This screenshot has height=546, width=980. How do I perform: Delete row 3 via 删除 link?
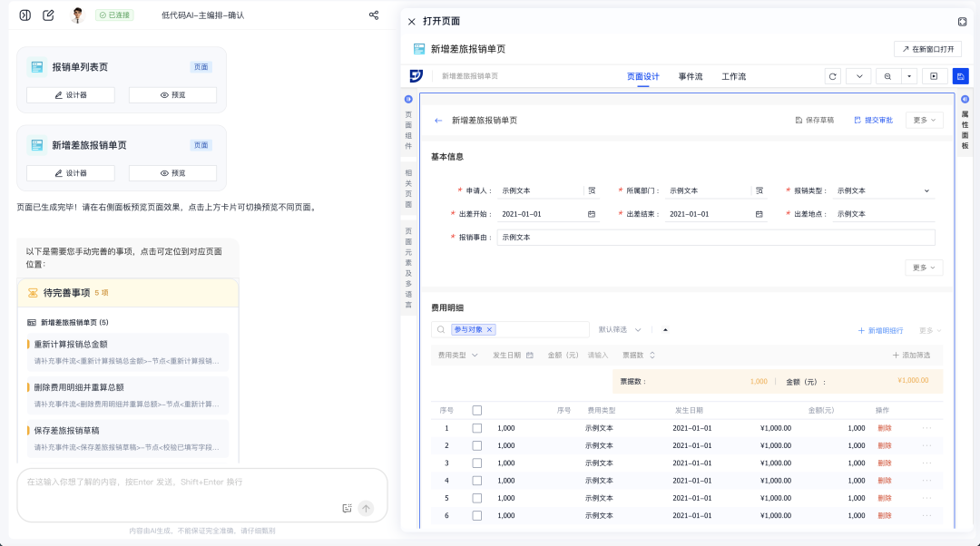885,463
